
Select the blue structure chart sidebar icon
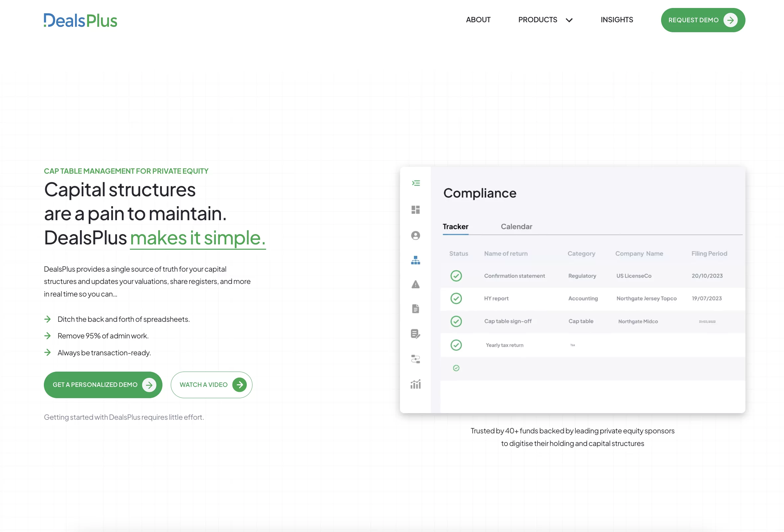[416, 260]
